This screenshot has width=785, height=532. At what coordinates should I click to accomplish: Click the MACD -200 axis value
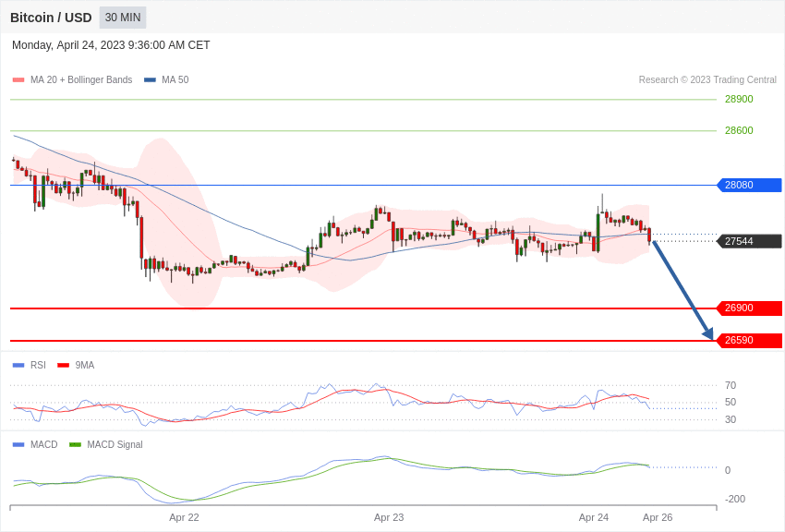(x=735, y=499)
